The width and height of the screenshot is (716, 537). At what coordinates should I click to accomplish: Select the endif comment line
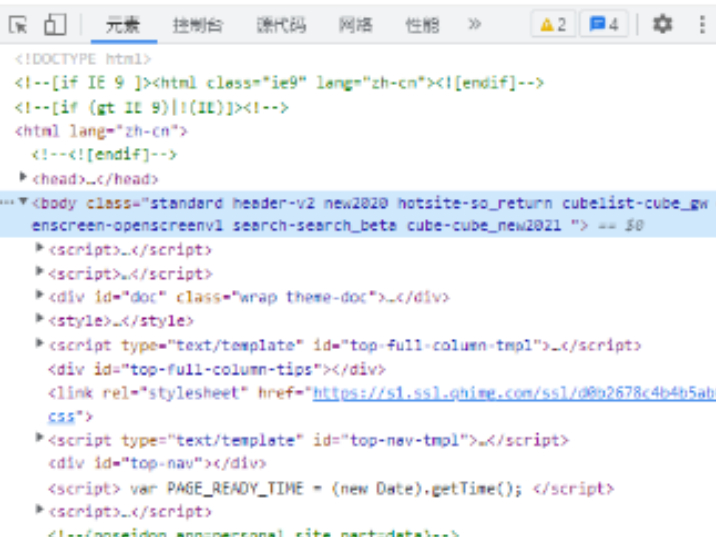coord(104,155)
